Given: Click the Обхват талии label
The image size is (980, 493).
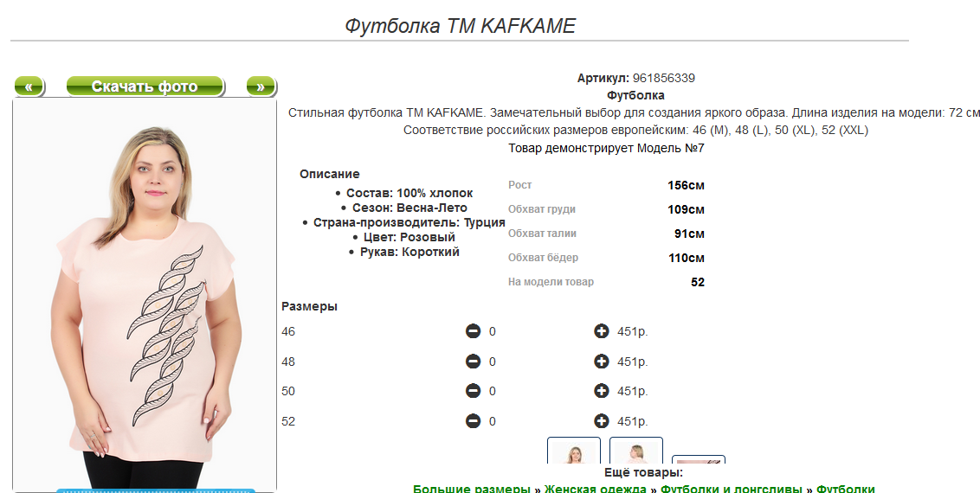Looking at the screenshot, I should pos(543,234).
